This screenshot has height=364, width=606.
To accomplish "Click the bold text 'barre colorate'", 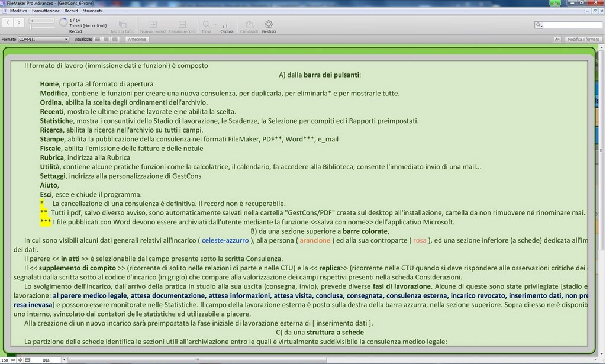I will coord(365,231).
